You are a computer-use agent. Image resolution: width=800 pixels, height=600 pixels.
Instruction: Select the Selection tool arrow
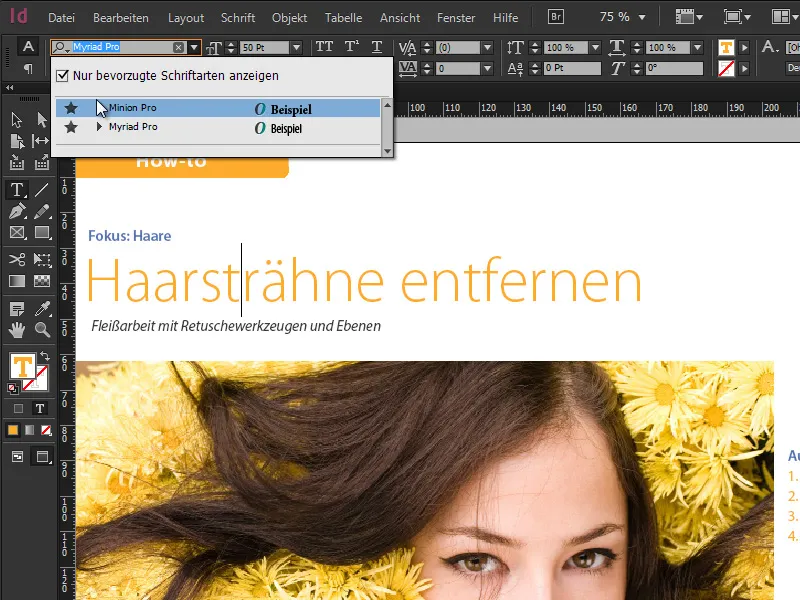pyautogui.click(x=16, y=120)
